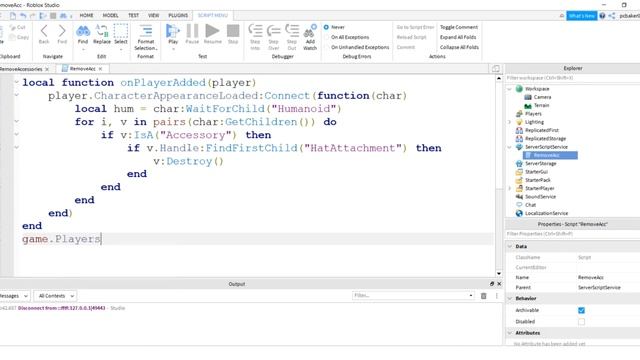The width and height of the screenshot is (640, 360).
Task: Click the What's New button
Action: coord(582,16)
